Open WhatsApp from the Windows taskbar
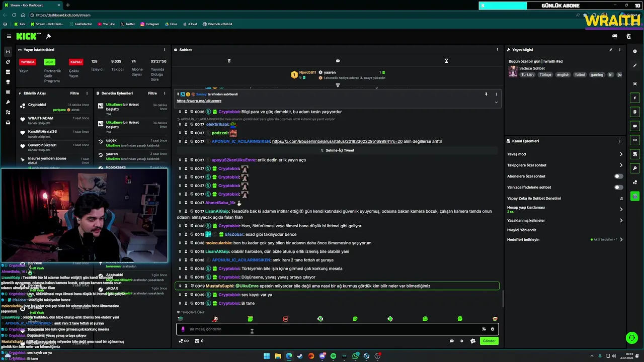Image resolution: width=644 pixels, height=362 pixels. coord(356,356)
